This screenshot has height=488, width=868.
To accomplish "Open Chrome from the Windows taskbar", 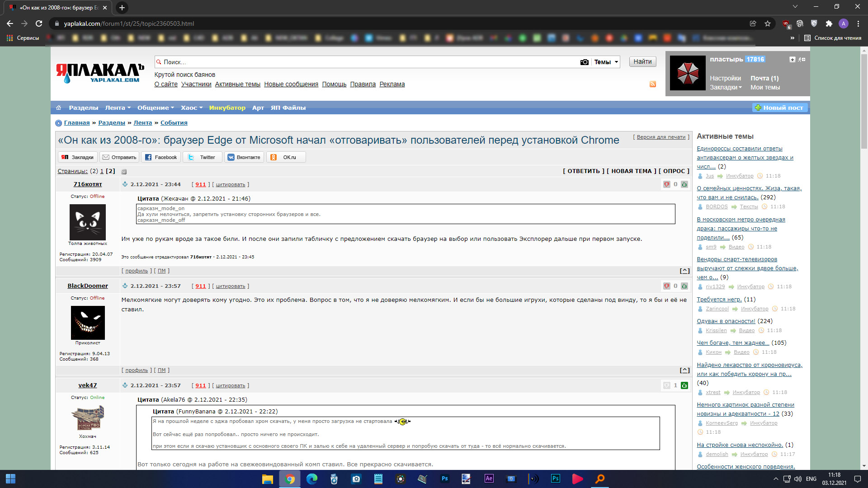I will [290, 479].
